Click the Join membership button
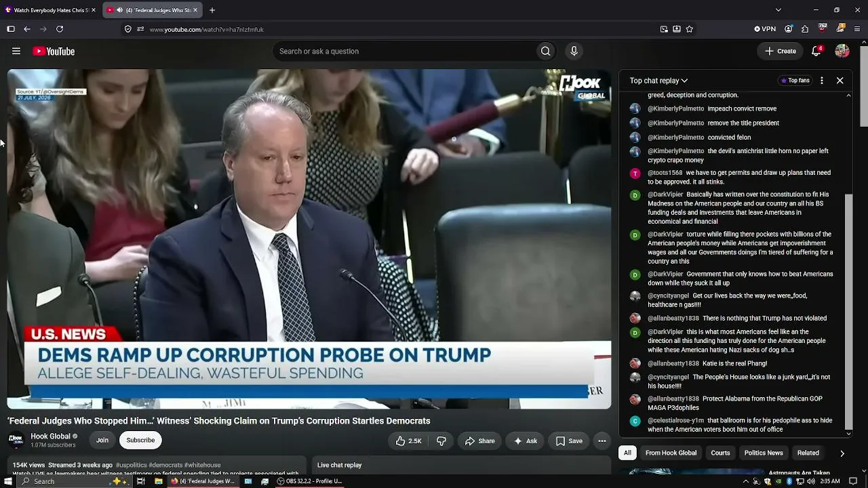This screenshot has height=488, width=868. pyautogui.click(x=102, y=440)
